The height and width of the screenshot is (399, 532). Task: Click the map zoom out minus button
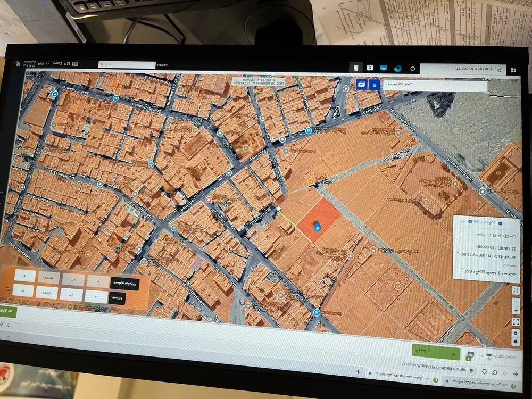tap(516, 302)
